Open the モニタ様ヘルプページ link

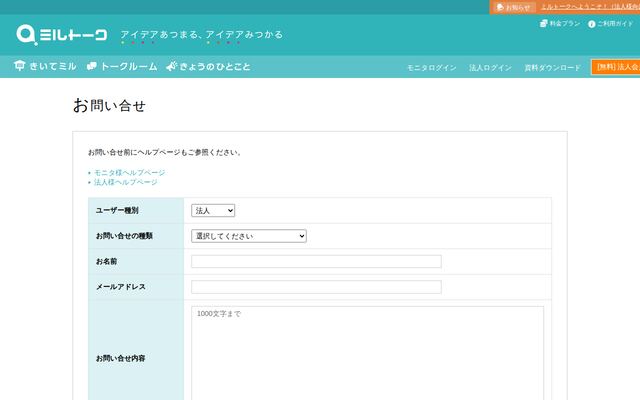point(129,173)
